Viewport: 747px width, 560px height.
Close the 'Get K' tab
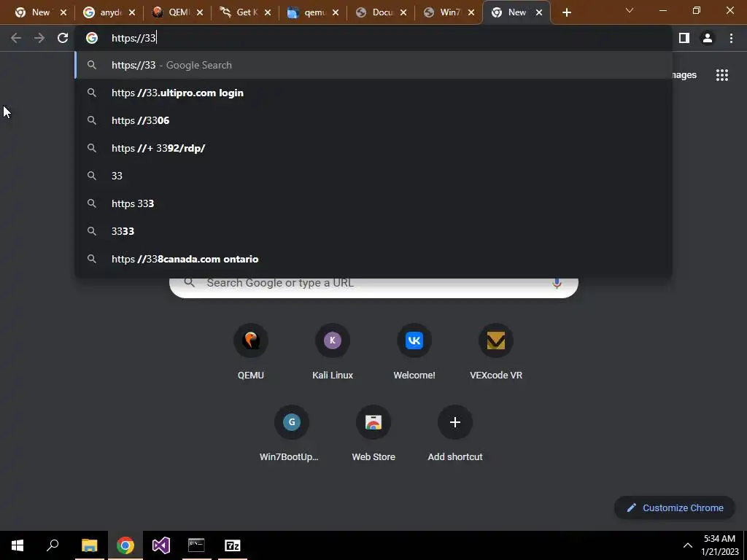coord(268,13)
